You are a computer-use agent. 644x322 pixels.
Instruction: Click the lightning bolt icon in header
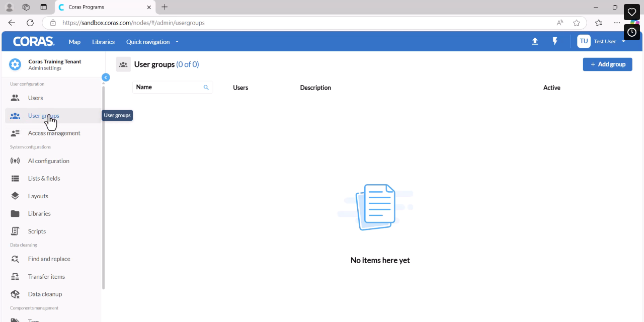point(555,41)
